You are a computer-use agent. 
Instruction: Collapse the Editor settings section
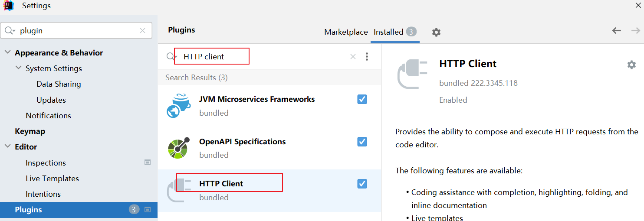tap(7, 146)
